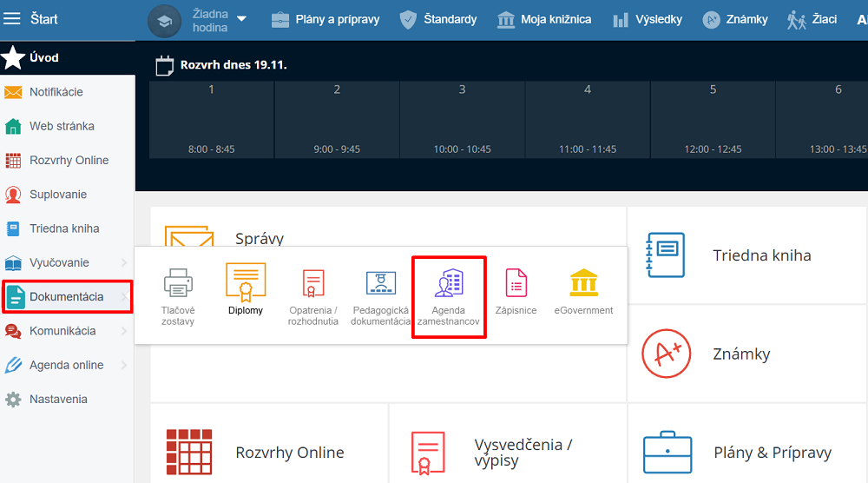Select Pedagogická dokumentácia icon
The width and height of the screenshot is (868, 483).
(x=380, y=283)
